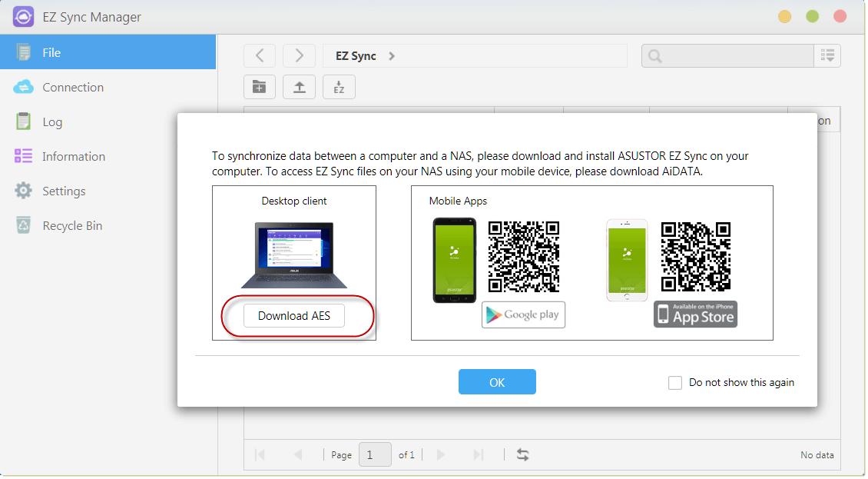Go back with the left arrow button

coord(260,55)
